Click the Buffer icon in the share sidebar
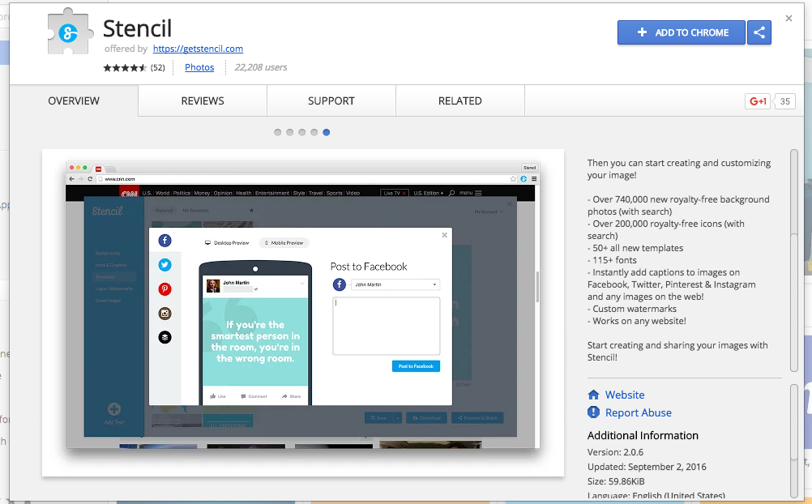The height and width of the screenshot is (504, 812). pyautogui.click(x=165, y=337)
